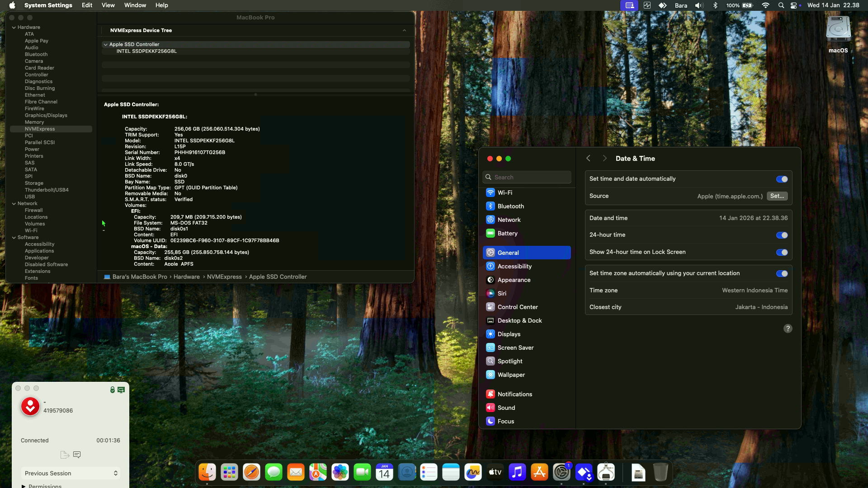Collapse the Hardware tree section
This screenshot has height=488, width=868.
tap(14, 27)
